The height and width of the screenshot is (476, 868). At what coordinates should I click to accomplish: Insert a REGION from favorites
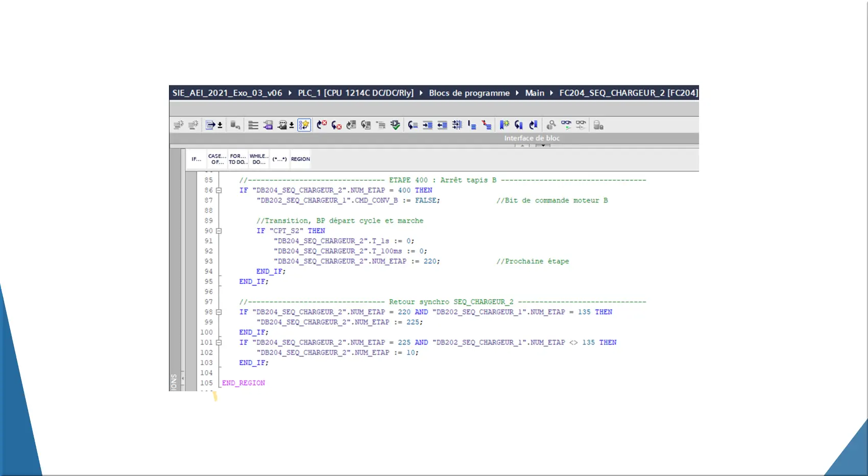(x=301, y=159)
